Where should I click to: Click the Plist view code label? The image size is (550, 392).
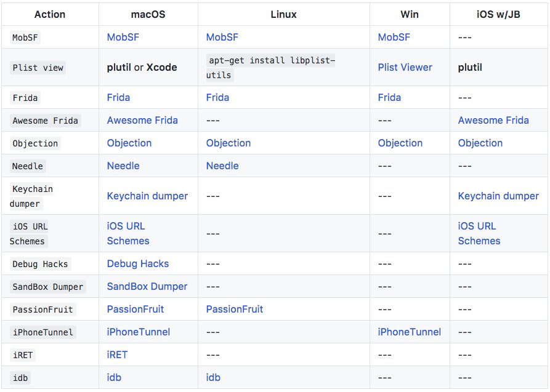(x=38, y=68)
